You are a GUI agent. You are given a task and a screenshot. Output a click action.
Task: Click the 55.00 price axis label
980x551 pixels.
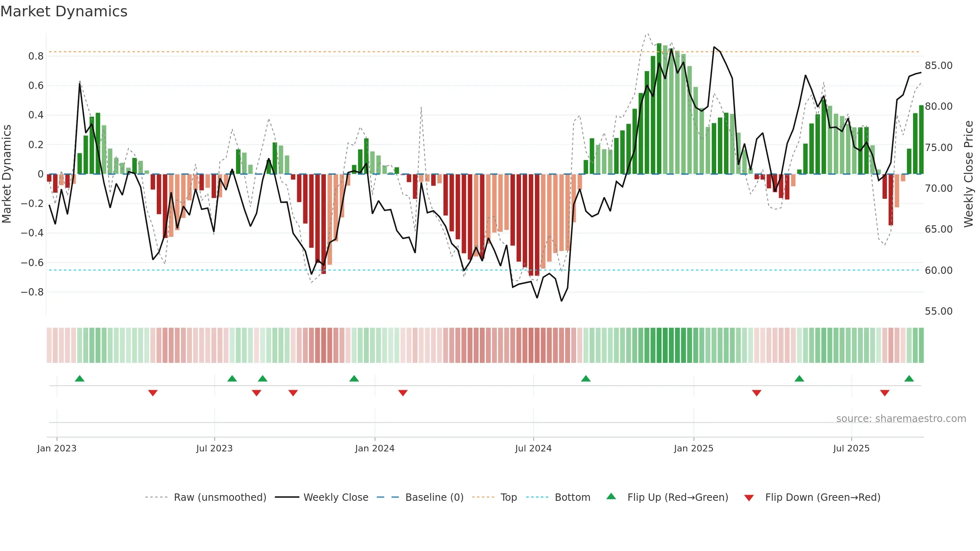click(x=939, y=311)
